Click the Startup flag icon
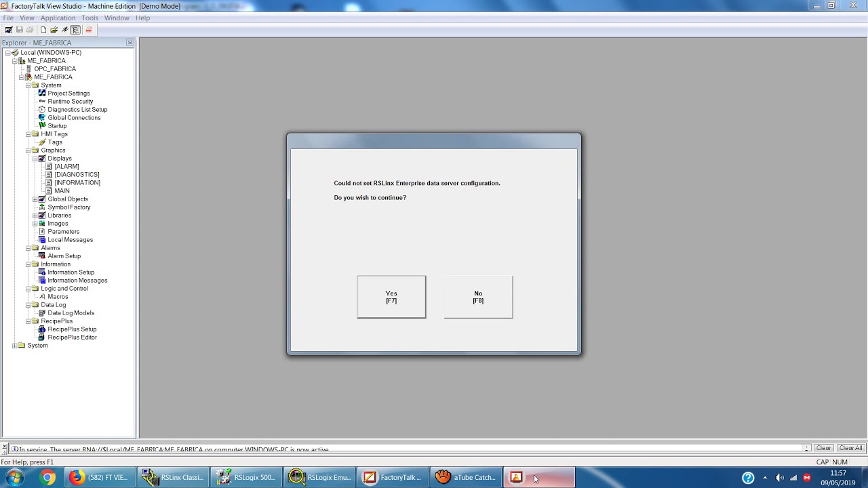The image size is (868, 488). [42, 126]
